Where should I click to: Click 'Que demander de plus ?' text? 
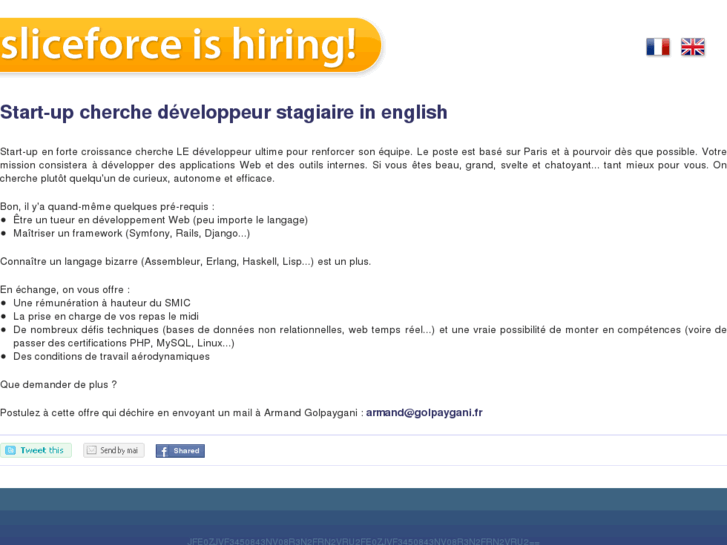tap(58, 385)
